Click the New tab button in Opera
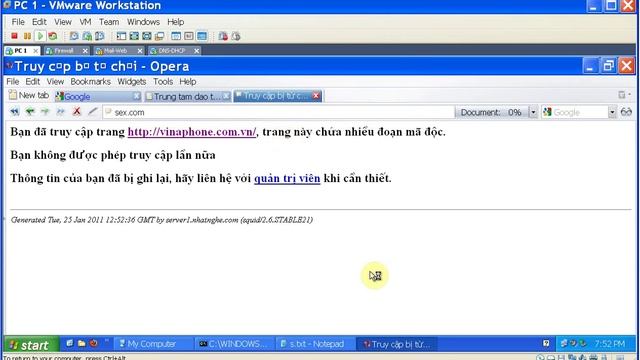This screenshot has height=360, width=640. tap(29, 96)
